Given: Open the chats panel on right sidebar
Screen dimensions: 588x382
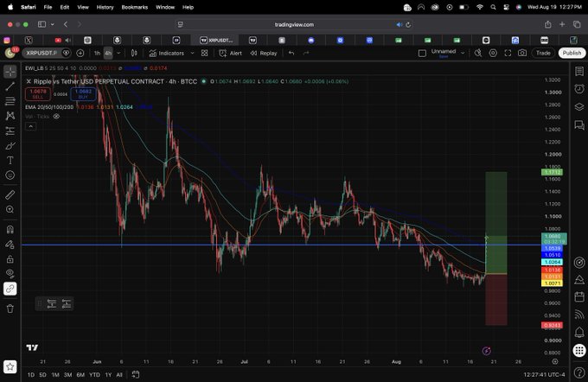Looking at the screenshot, I should 579,124.
